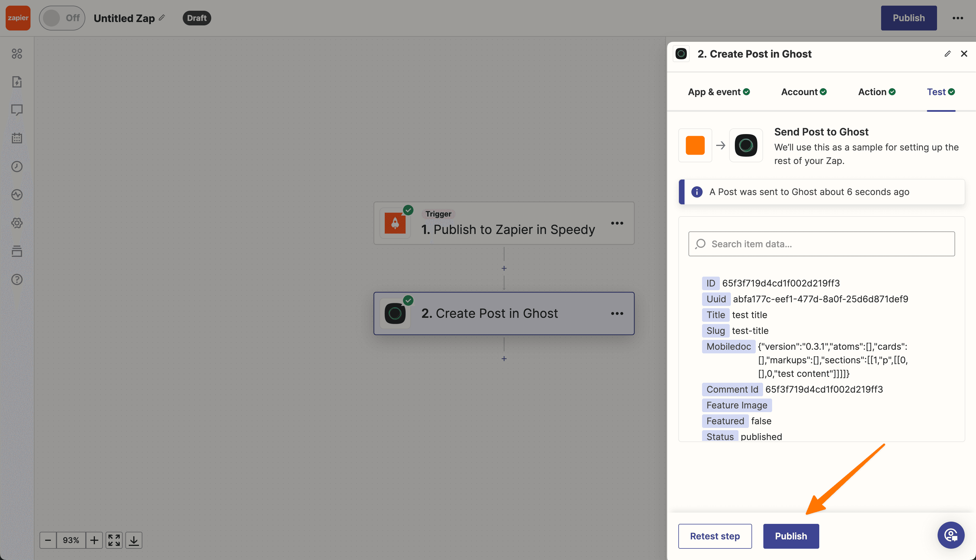Open the more options menu top right
The width and height of the screenshot is (976, 560).
[958, 18]
